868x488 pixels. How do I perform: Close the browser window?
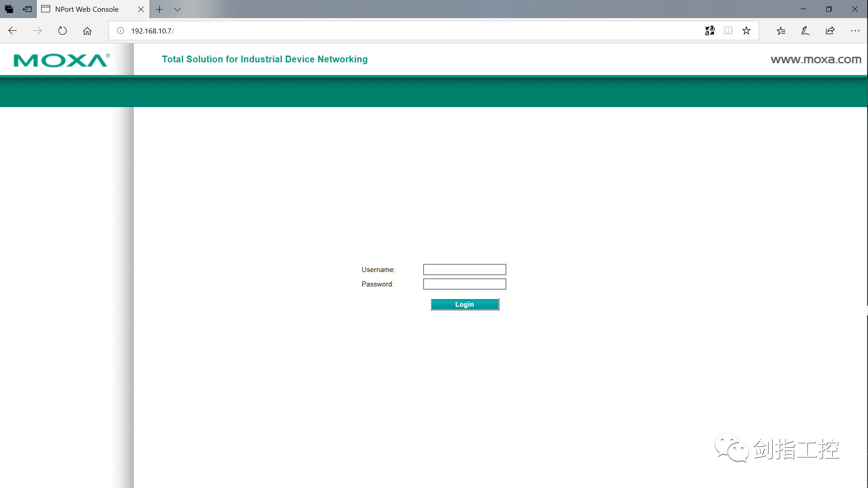tap(855, 9)
